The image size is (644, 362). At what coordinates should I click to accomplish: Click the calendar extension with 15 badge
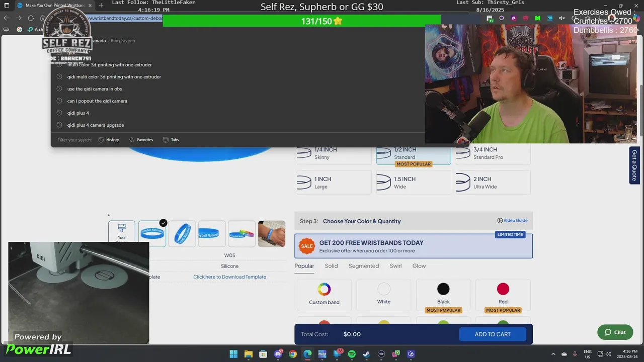[490, 18]
